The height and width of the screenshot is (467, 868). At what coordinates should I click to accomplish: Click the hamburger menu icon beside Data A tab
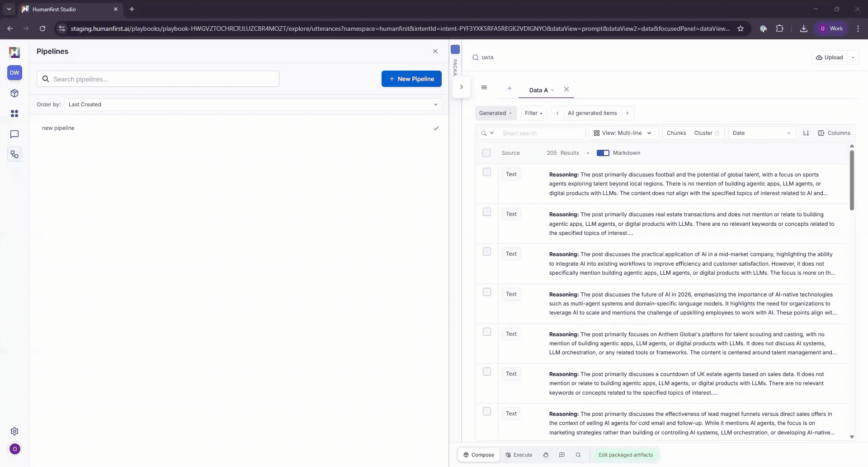(484, 88)
